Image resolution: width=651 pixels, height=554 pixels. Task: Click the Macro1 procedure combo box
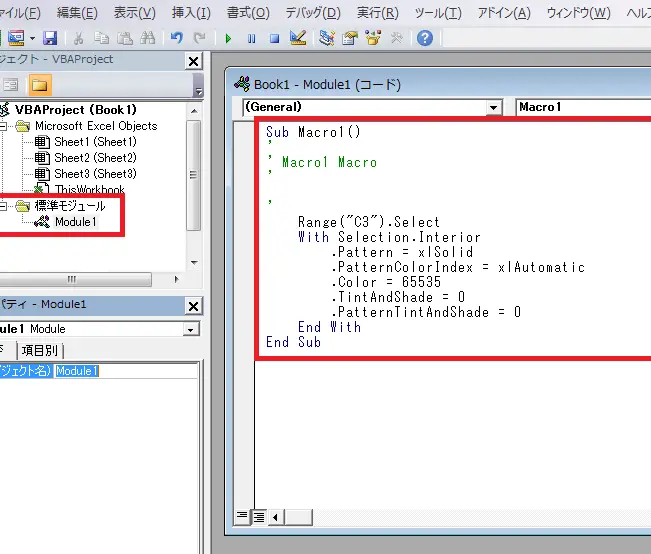(583, 107)
